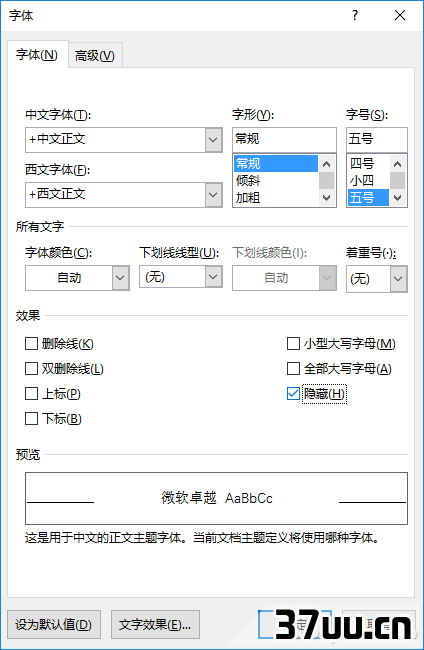The width and height of the screenshot is (424, 650).
Task: Click the font size list down arrow
Action: [x=397, y=197]
